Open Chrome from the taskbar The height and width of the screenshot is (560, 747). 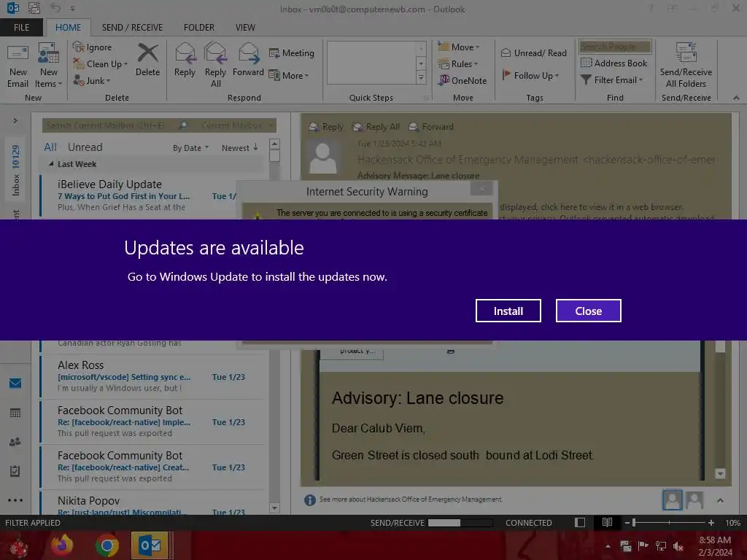coord(107,545)
